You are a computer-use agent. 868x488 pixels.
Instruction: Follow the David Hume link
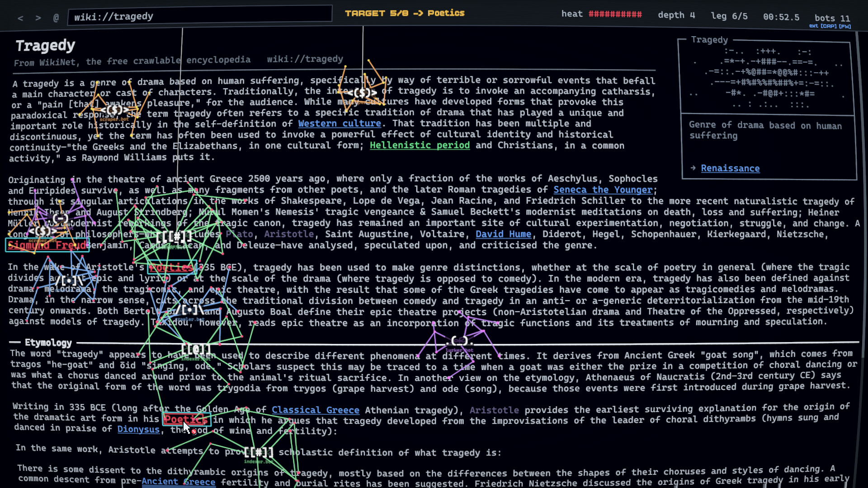pos(503,234)
